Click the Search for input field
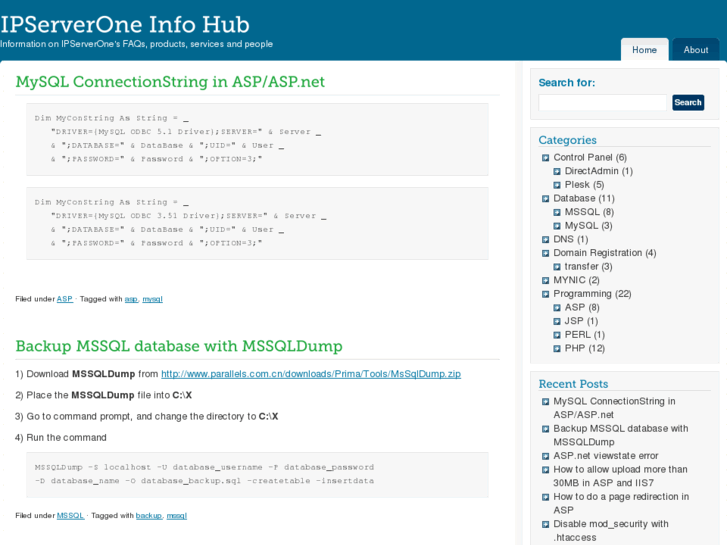Screen dimensions: 727x545 602,102
